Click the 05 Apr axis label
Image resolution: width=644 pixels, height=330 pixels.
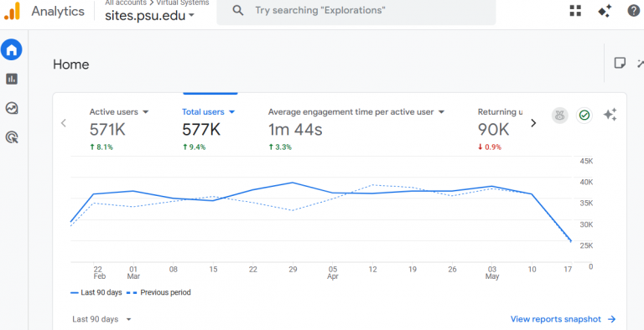click(333, 272)
